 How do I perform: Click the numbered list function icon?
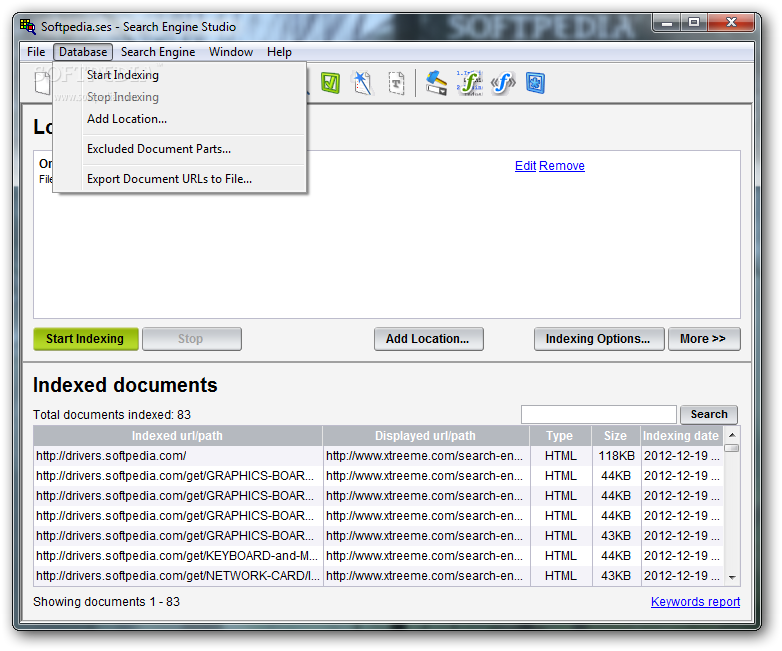(469, 83)
